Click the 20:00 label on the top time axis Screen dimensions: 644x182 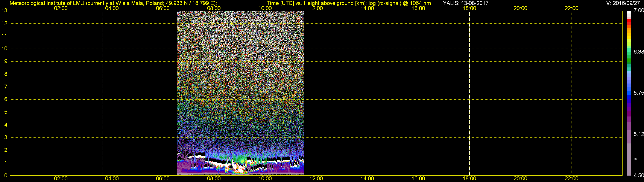(x=521, y=8)
